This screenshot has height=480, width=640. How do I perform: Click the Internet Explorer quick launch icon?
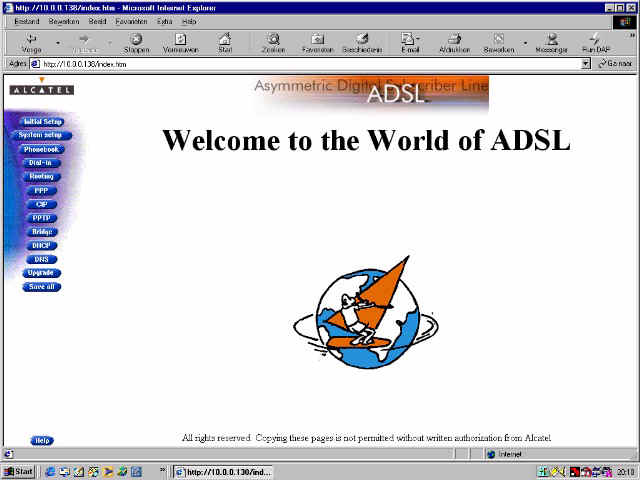click(50, 471)
